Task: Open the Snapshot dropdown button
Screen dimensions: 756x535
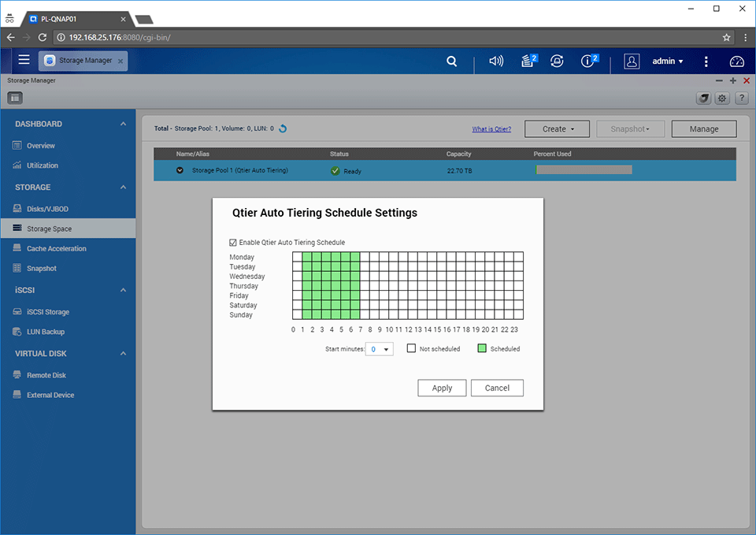Action: pos(630,128)
